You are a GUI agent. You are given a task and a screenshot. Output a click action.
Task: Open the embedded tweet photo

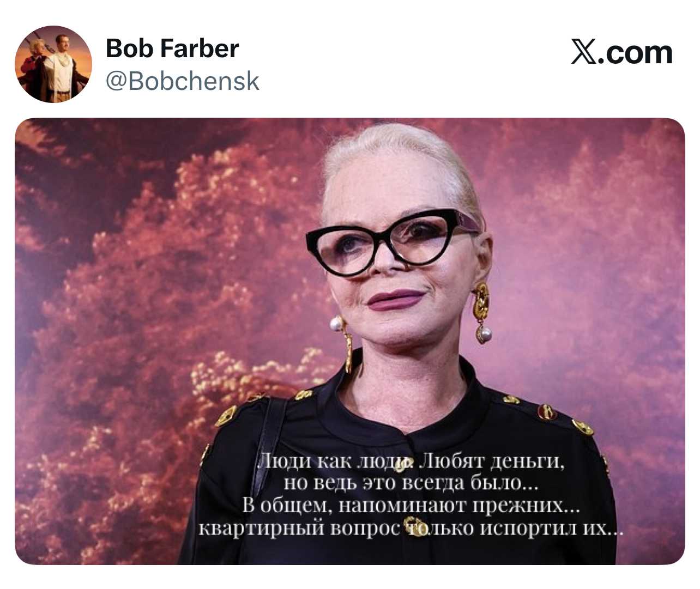point(349,341)
